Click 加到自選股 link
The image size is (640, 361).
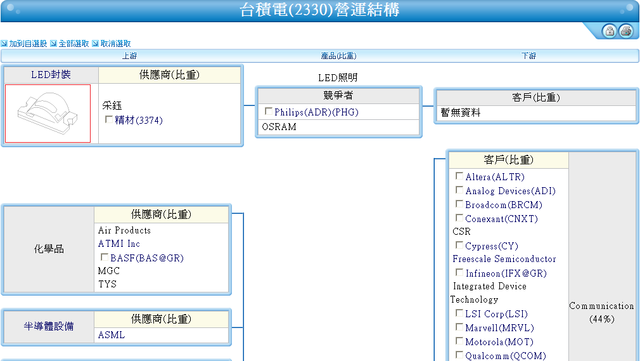28,44
